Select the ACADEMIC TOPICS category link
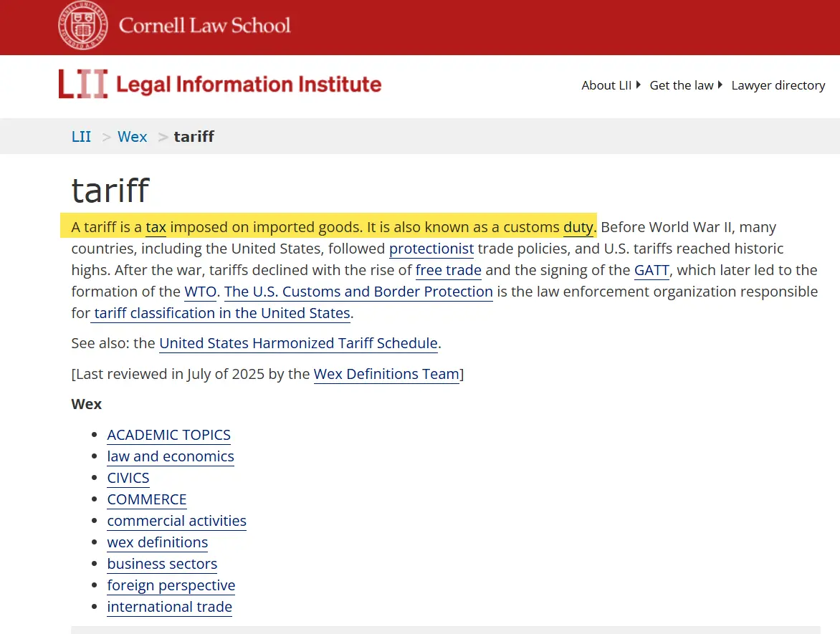The image size is (840, 634). [168, 435]
